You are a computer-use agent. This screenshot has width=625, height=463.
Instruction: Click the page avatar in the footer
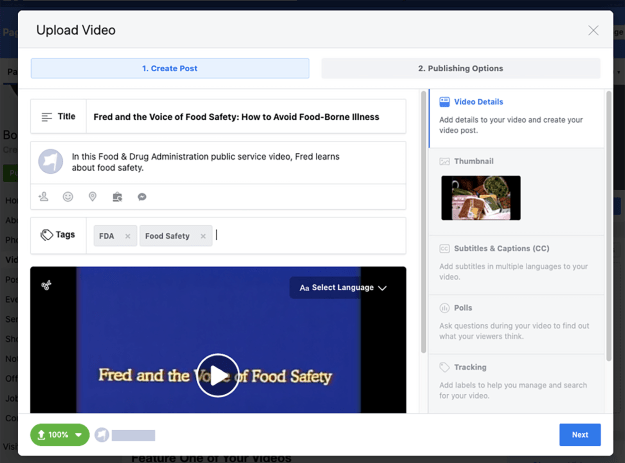click(x=102, y=435)
